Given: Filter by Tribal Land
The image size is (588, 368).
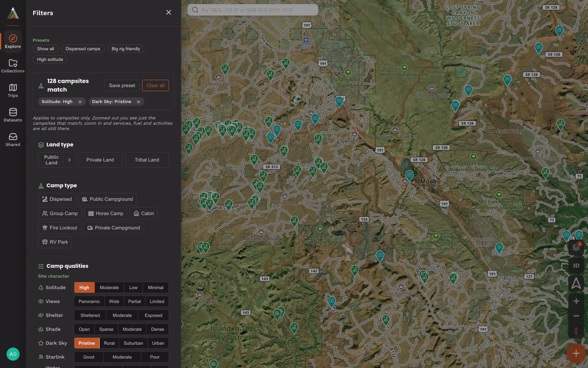Looking at the screenshot, I should tap(147, 160).
